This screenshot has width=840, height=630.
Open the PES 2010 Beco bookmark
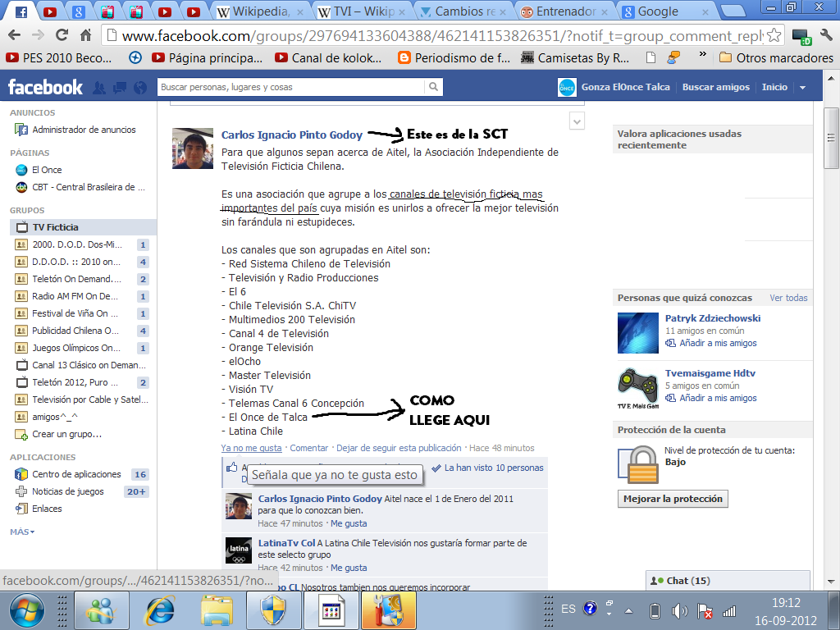pyautogui.click(x=59, y=57)
